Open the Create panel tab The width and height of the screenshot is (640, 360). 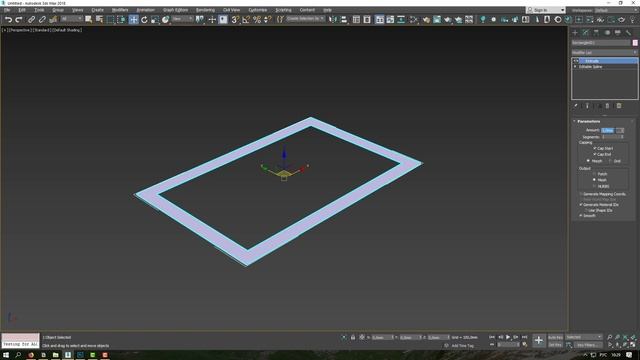pyautogui.click(x=575, y=33)
